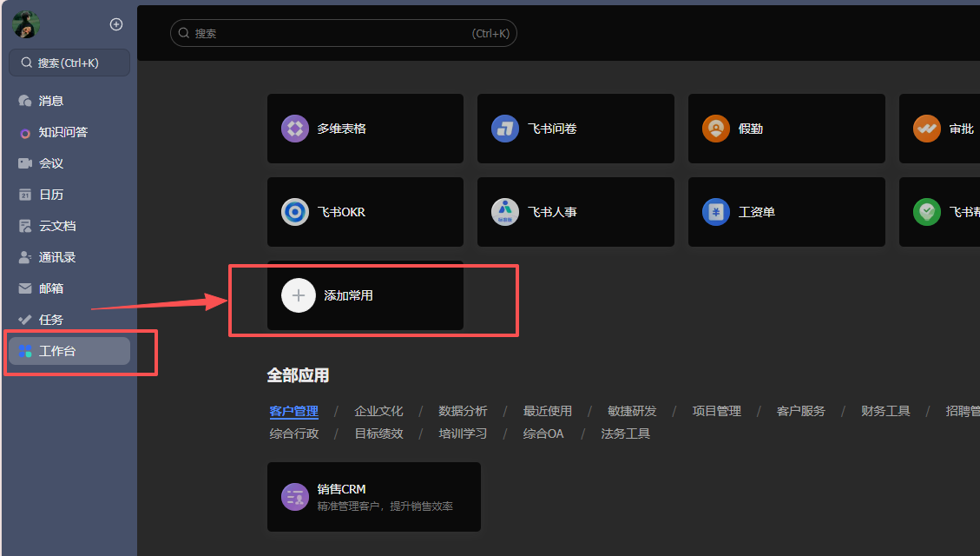Click the top search bar field

pos(343,33)
